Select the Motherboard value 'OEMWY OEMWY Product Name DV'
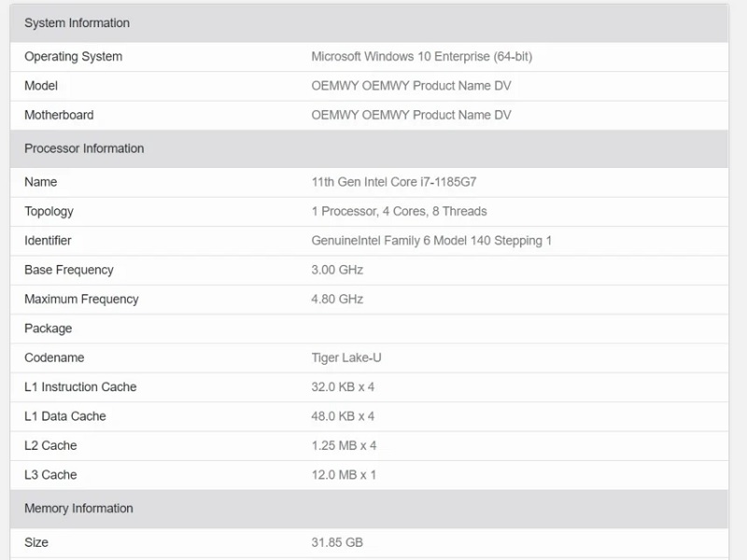 coord(411,115)
